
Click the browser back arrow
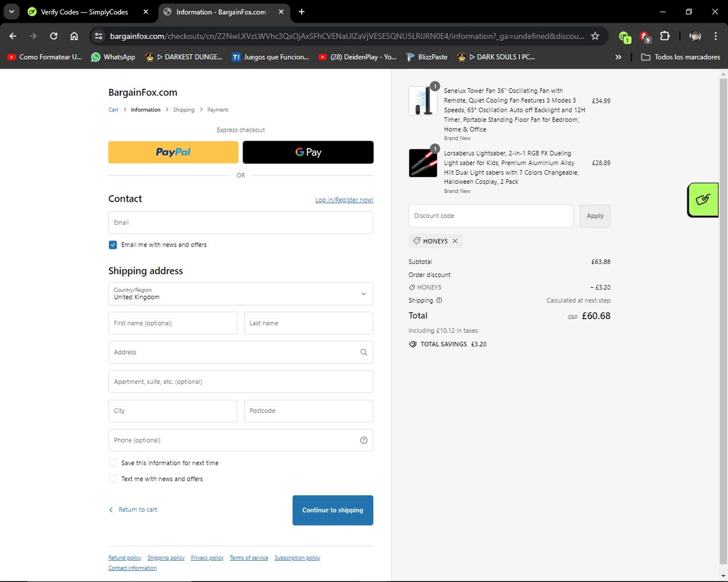pyautogui.click(x=13, y=36)
